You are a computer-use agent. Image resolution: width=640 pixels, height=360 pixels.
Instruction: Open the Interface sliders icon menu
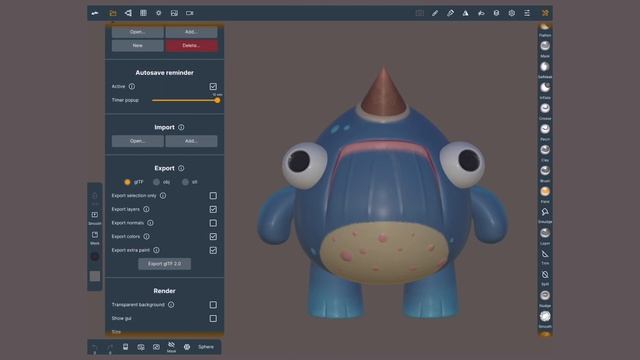click(527, 13)
